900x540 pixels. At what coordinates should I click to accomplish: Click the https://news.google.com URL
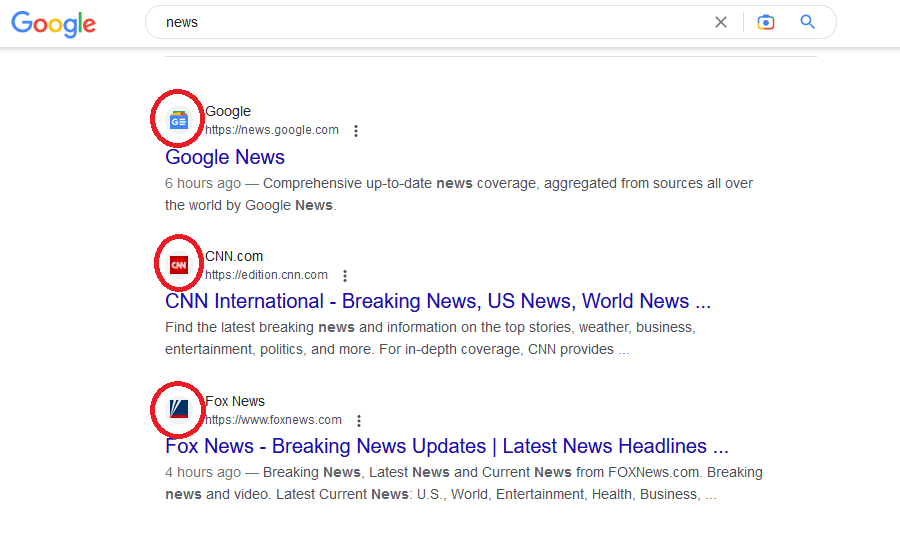click(x=272, y=130)
